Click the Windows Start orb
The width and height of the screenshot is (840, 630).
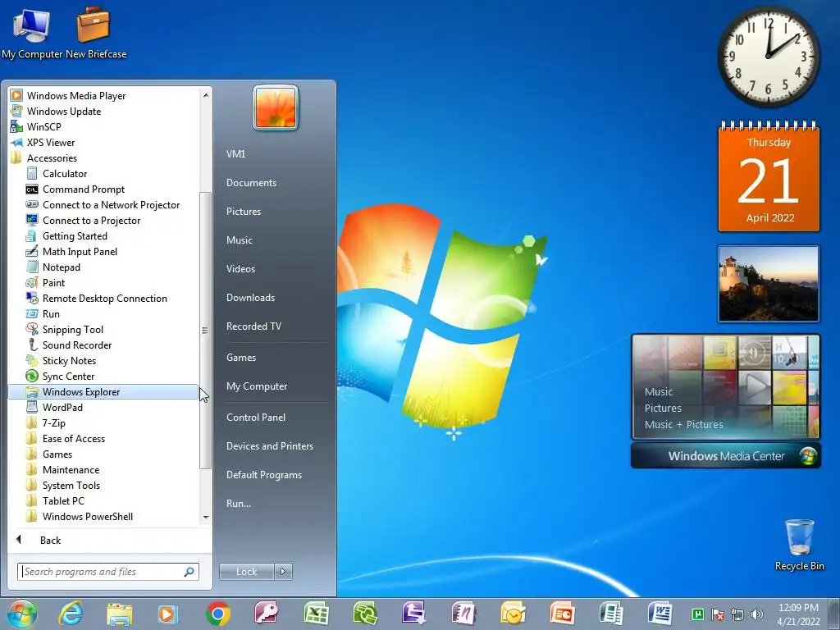22,614
